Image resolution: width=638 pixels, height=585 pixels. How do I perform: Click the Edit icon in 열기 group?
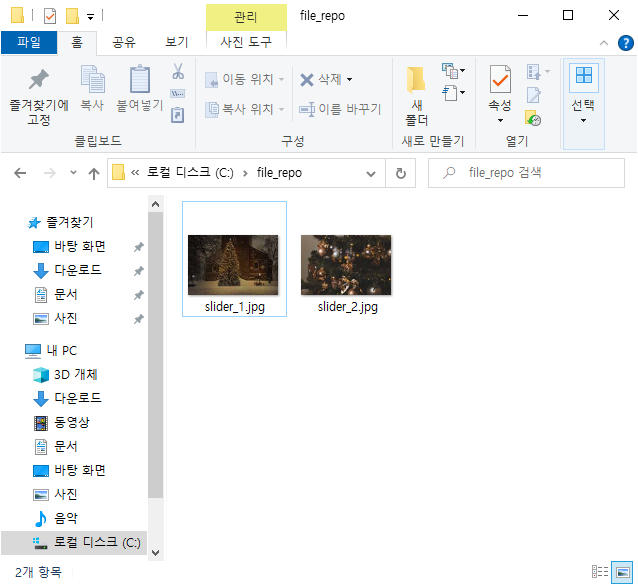[x=533, y=95]
